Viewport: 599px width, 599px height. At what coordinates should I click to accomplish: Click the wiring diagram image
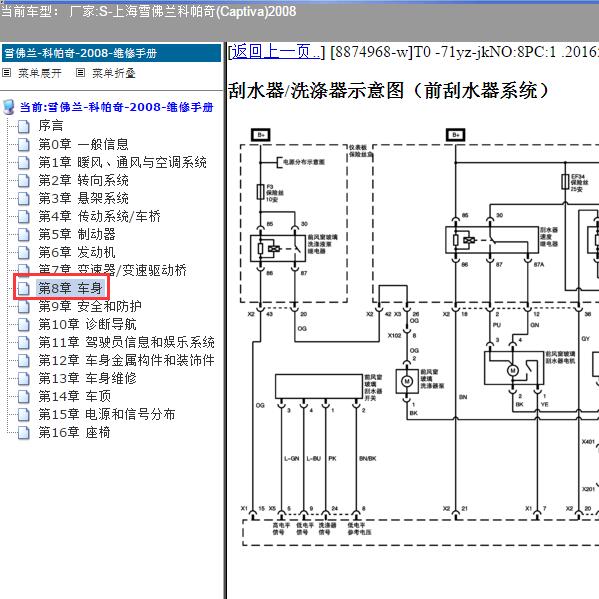click(x=419, y=337)
